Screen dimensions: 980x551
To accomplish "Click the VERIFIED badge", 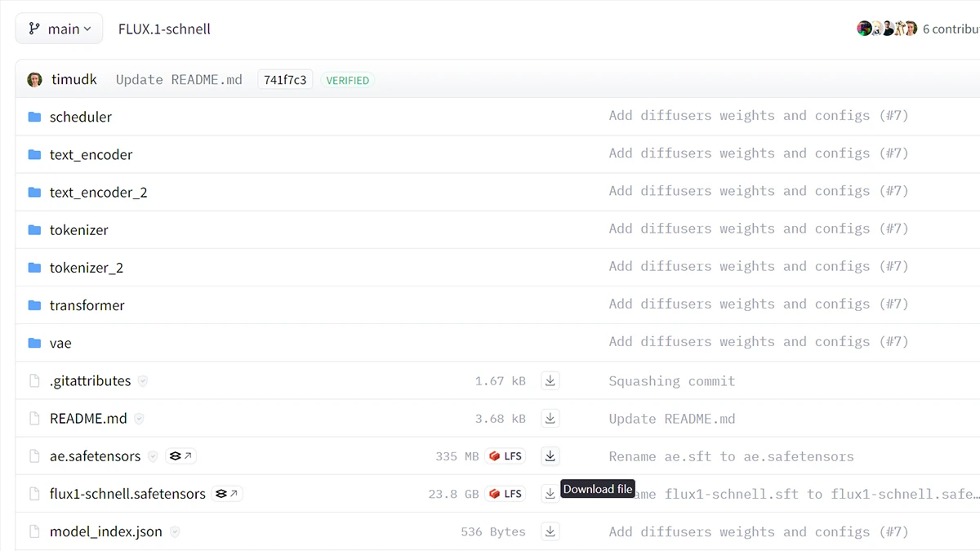I will (348, 80).
